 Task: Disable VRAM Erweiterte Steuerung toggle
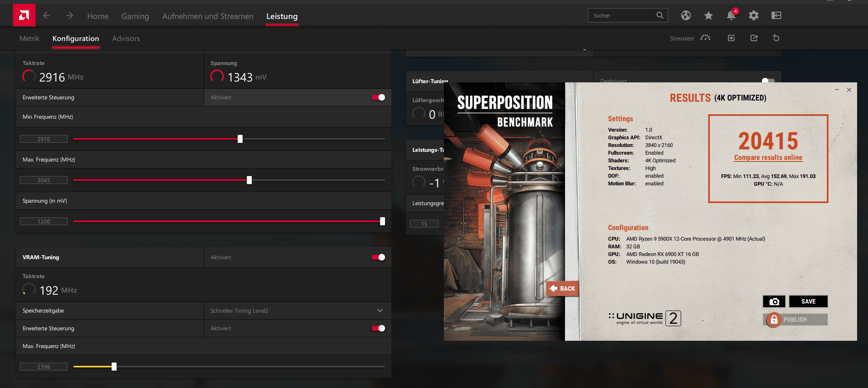coord(379,328)
